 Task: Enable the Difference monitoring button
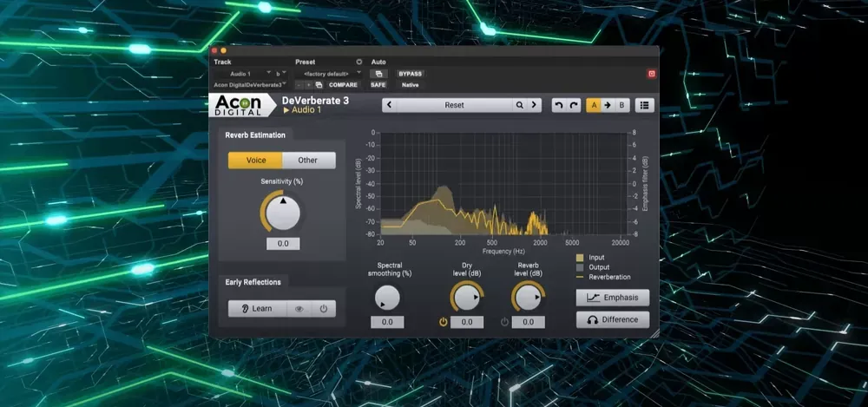click(612, 319)
